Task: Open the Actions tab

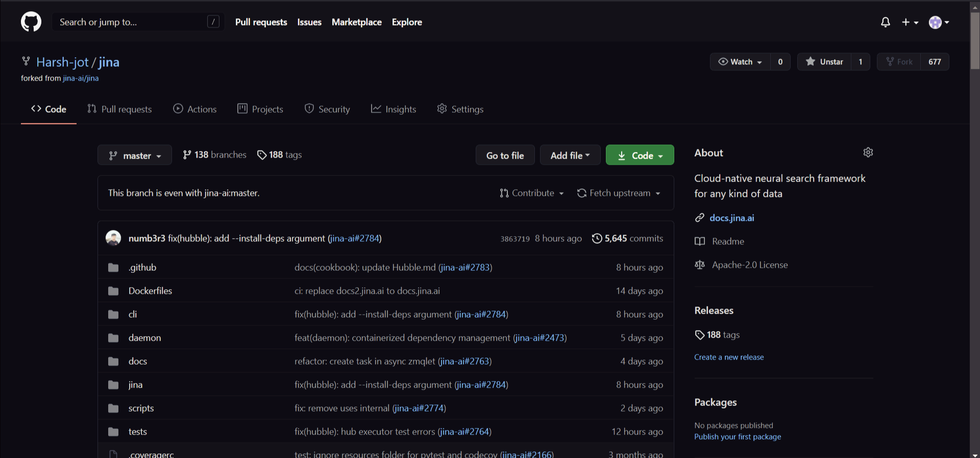Action: click(195, 109)
